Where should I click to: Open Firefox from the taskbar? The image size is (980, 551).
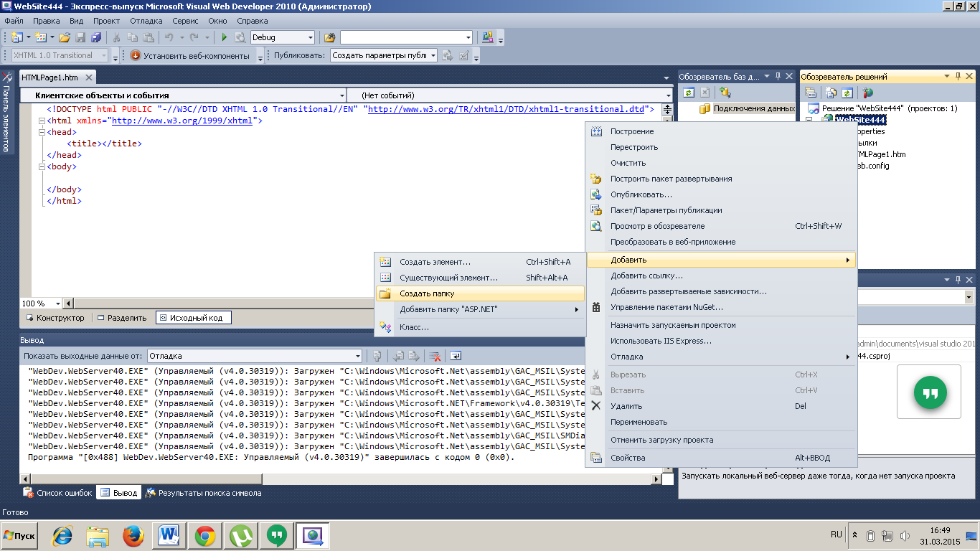[133, 536]
